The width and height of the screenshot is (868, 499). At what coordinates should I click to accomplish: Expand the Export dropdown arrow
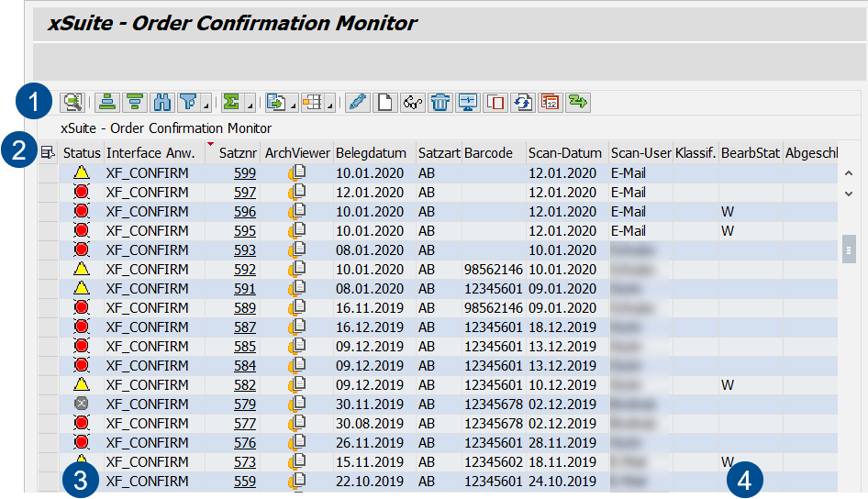[x=294, y=105]
